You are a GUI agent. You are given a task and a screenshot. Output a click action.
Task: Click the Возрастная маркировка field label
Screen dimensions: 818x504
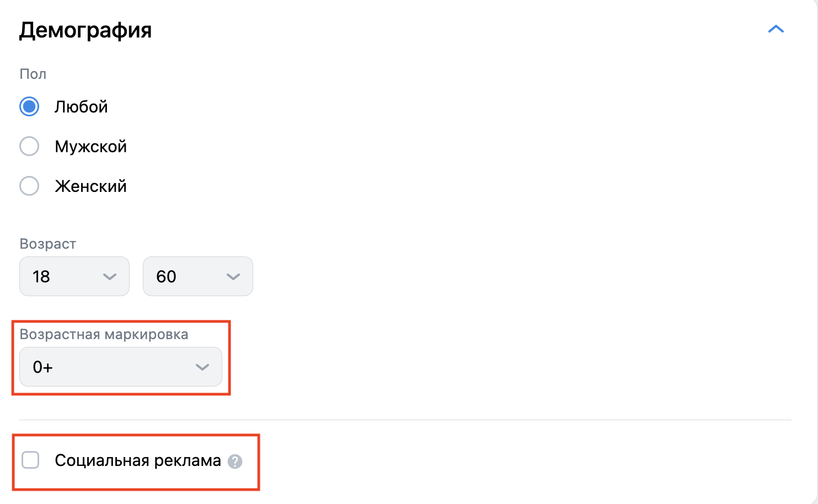[104, 334]
